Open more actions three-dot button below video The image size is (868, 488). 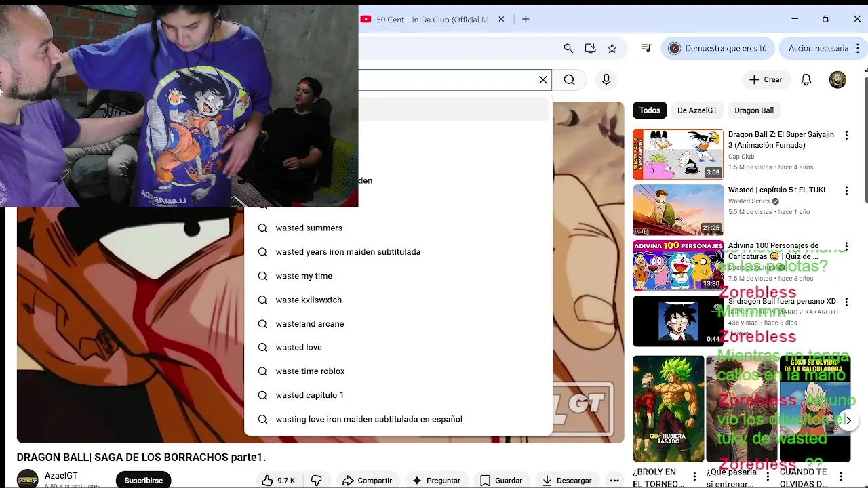(x=614, y=480)
